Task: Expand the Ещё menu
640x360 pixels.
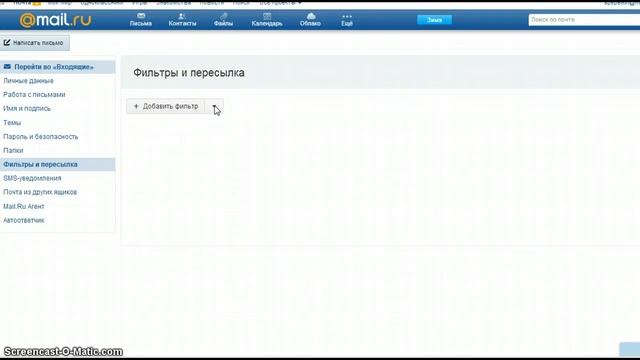Action: click(x=347, y=20)
